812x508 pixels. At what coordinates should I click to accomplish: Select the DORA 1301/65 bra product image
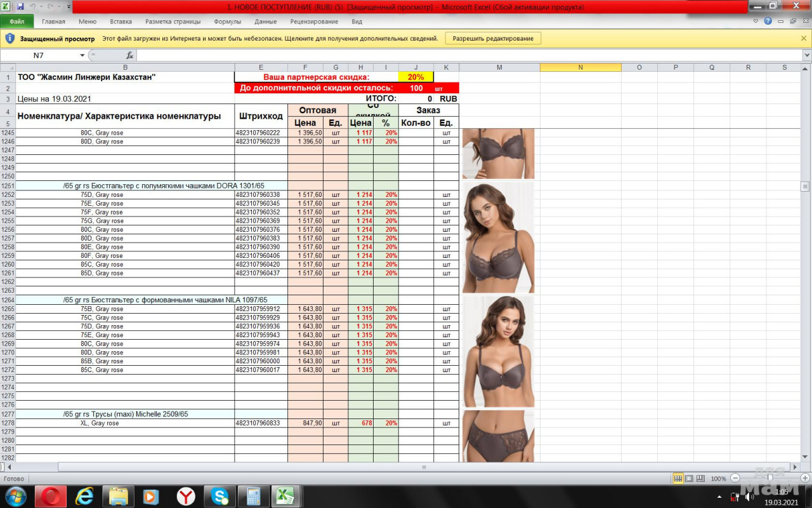click(498, 237)
